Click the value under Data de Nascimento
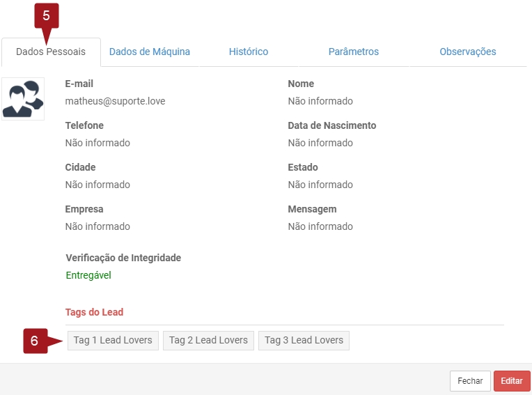This screenshot has height=395, width=532. point(320,143)
